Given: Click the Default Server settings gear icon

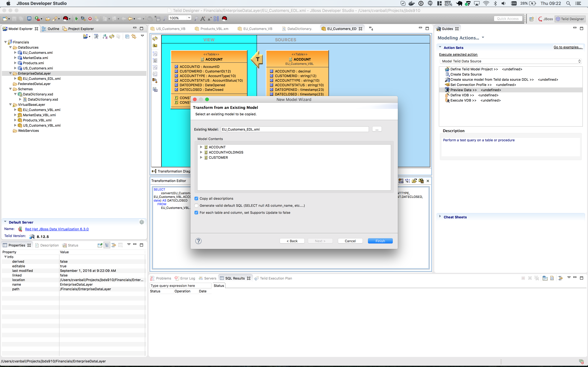Looking at the screenshot, I should tap(142, 222).
